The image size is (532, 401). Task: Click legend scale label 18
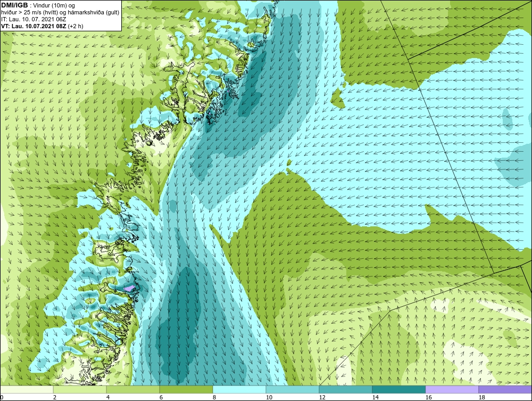(x=482, y=397)
